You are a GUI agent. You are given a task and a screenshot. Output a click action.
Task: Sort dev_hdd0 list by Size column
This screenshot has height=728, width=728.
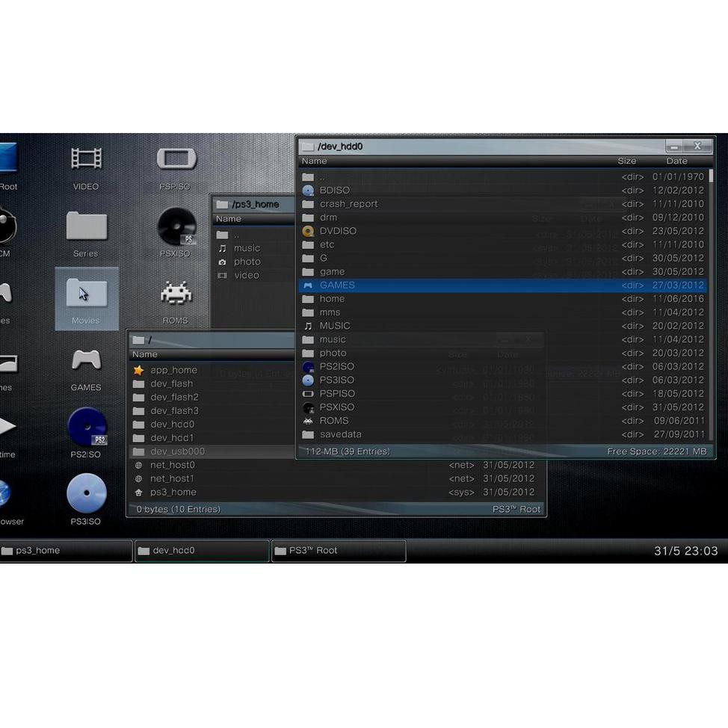[626, 161]
